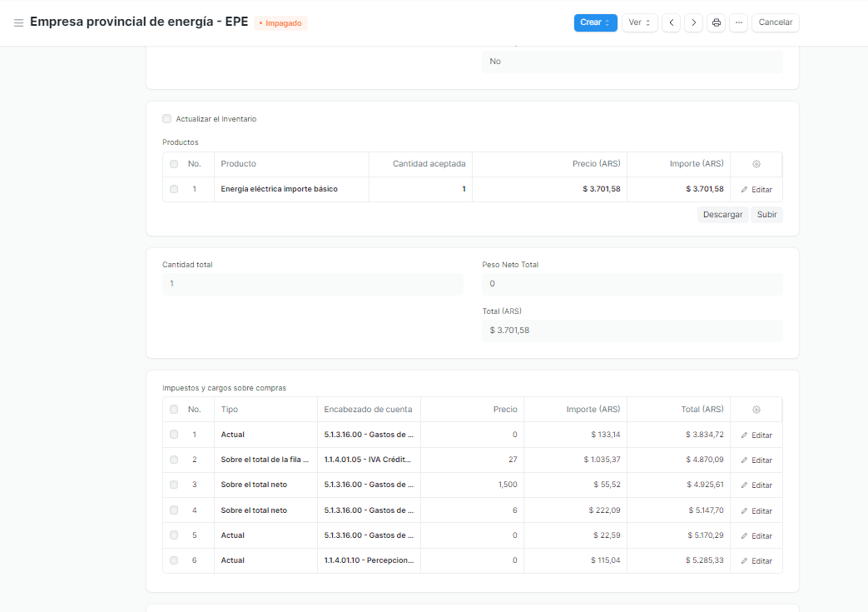Open Productos table settings gear
Image resolution: width=868 pixels, height=612 pixels.
tap(756, 164)
